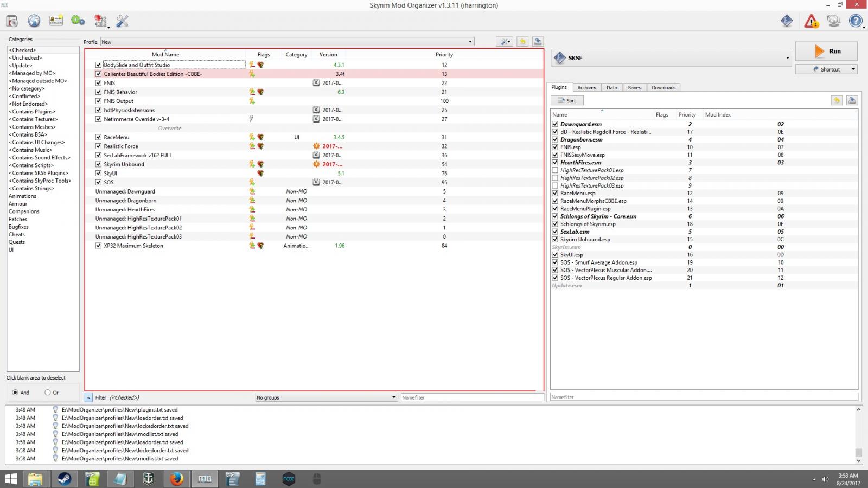868x488 pixels.
Task: Click restore backup icon in Plugins tab
Action: (837, 100)
